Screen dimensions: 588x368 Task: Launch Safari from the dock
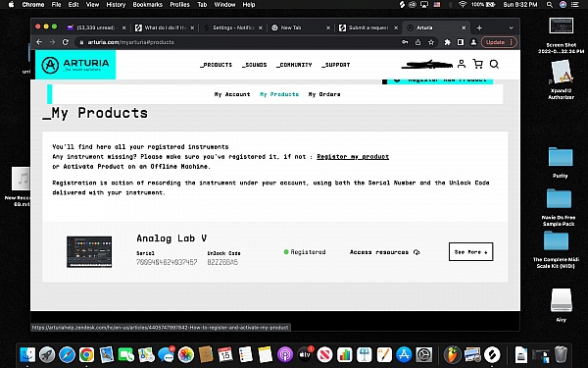(x=67, y=354)
